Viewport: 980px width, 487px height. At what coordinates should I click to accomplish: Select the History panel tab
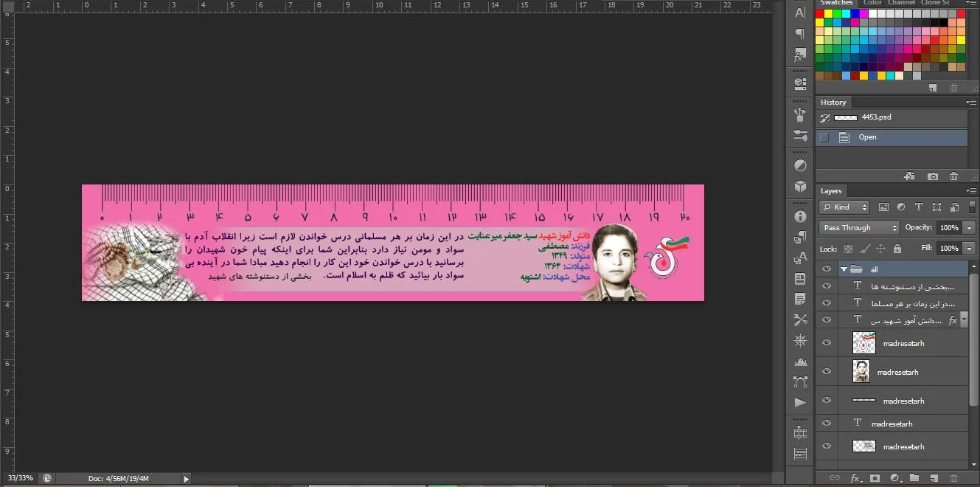pos(833,103)
